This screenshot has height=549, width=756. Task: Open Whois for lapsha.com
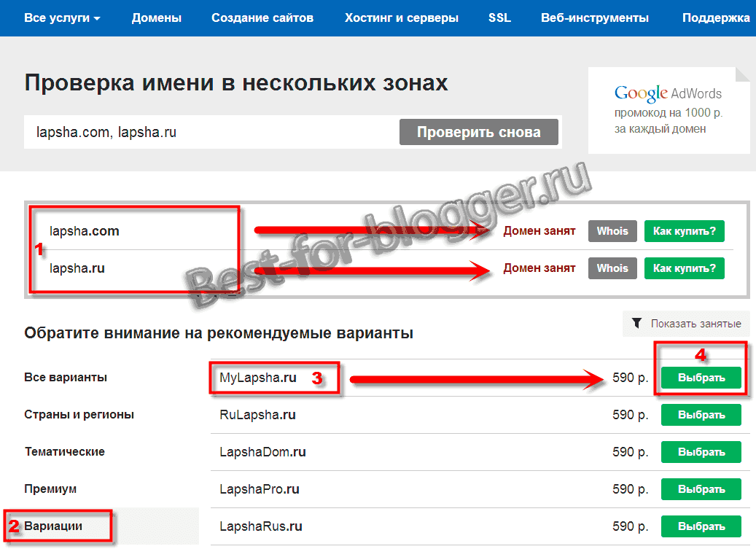(x=612, y=231)
